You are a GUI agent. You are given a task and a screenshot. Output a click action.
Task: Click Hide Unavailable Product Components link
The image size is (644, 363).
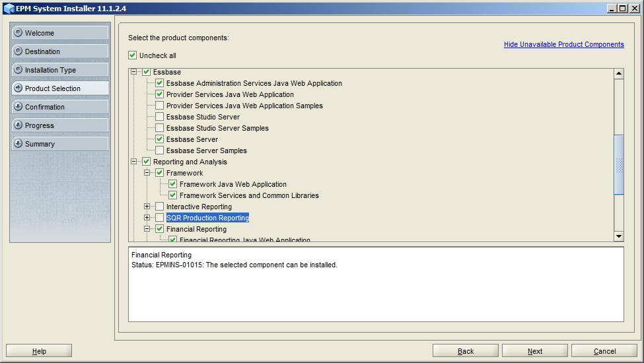(564, 44)
